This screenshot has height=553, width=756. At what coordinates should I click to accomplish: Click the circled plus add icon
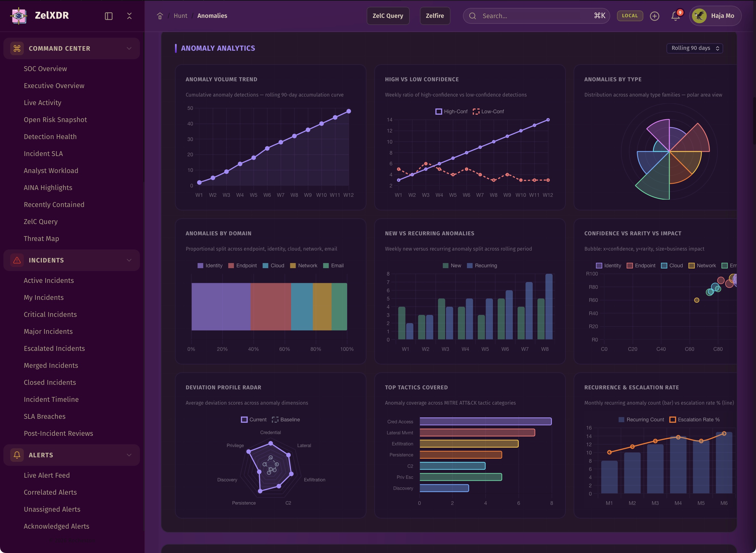(654, 16)
